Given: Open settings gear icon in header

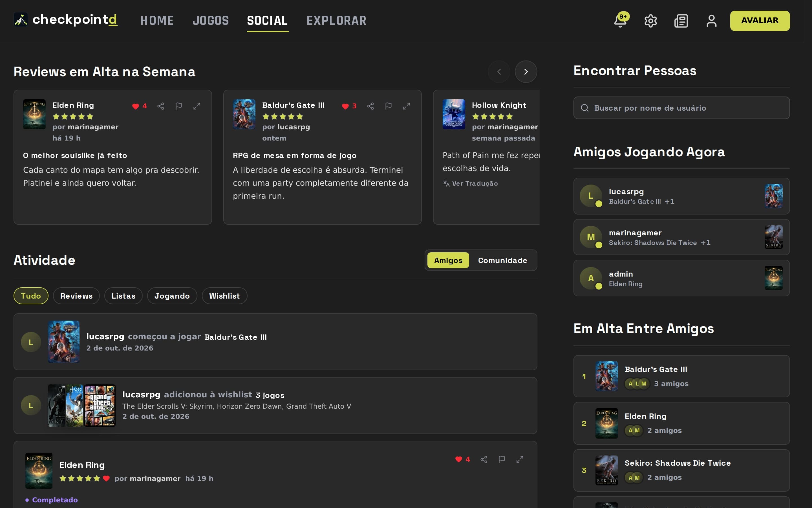Looking at the screenshot, I should coord(651,21).
